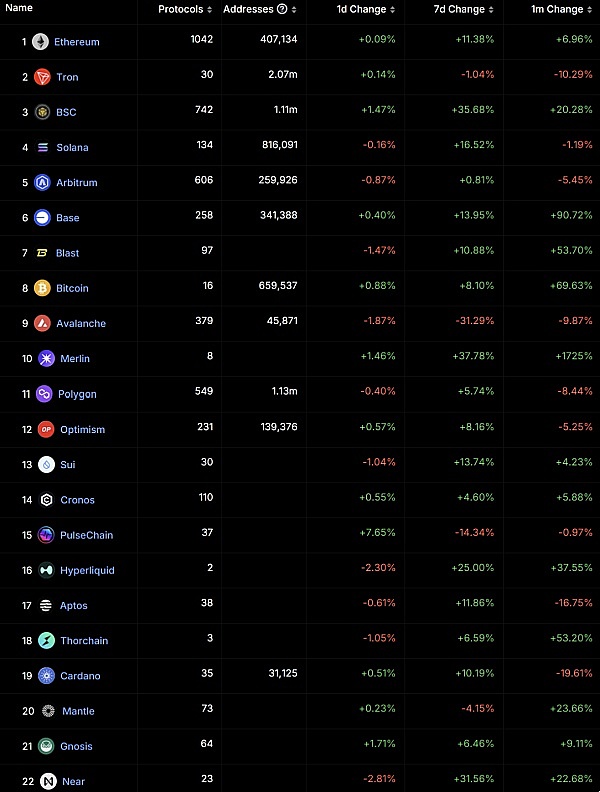Click the Near chain logo

(48, 781)
